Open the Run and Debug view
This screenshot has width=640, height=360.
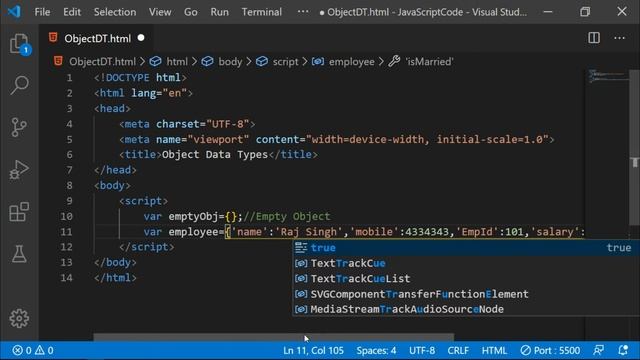pos(19,169)
